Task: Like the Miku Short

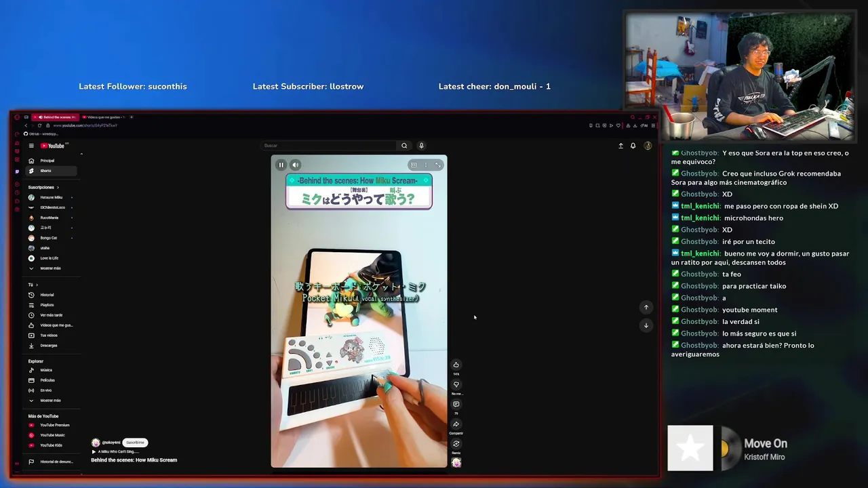Action: pos(456,365)
